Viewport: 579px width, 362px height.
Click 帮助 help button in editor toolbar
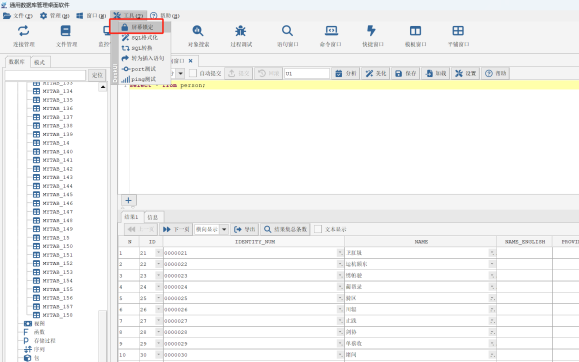click(x=496, y=74)
